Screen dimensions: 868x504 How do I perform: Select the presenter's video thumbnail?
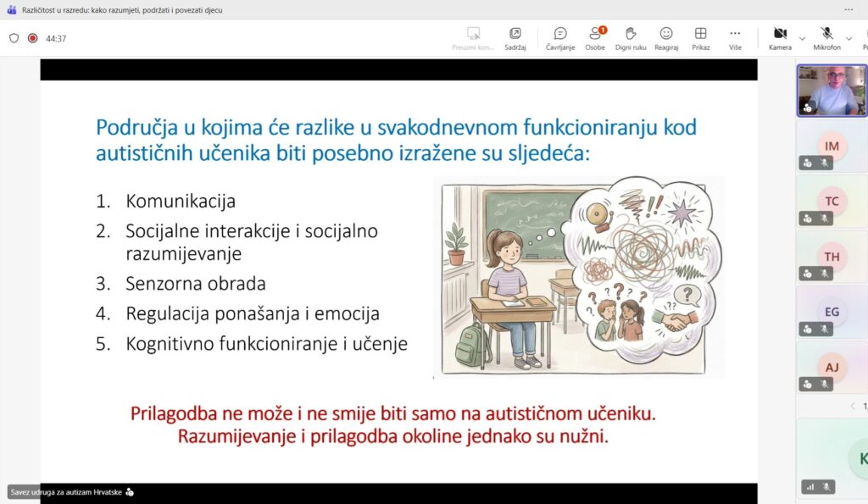tap(832, 90)
